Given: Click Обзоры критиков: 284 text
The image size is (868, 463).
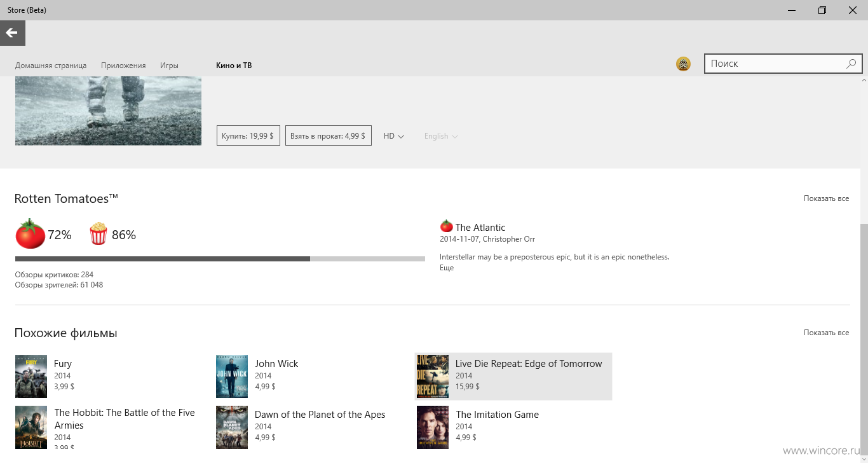Looking at the screenshot, I should 54,275.
